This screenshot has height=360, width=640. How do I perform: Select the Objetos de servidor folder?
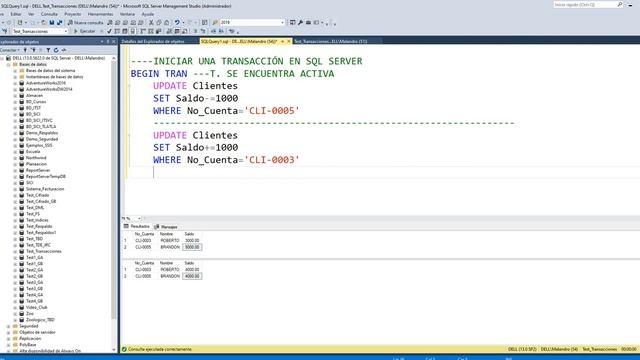point(37,332)
